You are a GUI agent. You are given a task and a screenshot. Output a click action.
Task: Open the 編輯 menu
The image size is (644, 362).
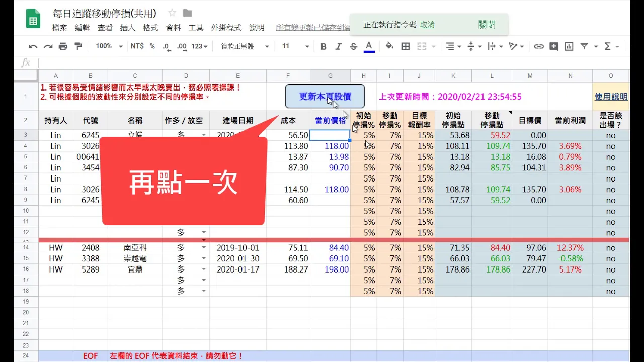(x=82, y=28)
